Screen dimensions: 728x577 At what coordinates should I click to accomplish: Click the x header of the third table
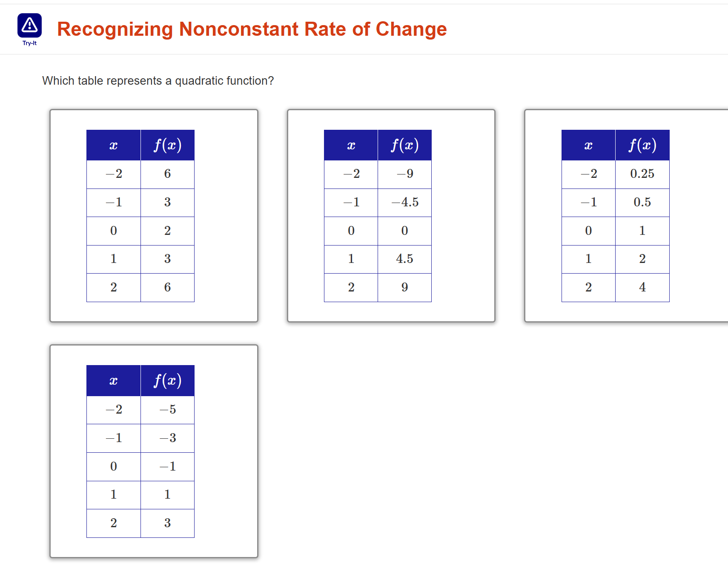click(588, 145)
